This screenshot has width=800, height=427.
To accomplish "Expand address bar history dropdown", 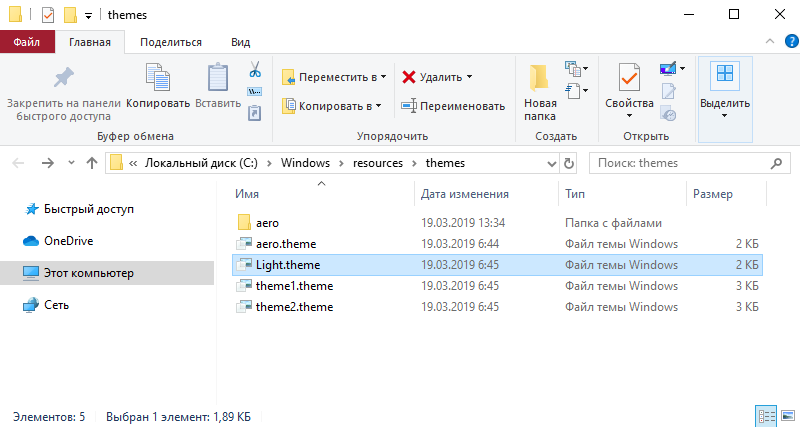I will click(x=551, y=164).
